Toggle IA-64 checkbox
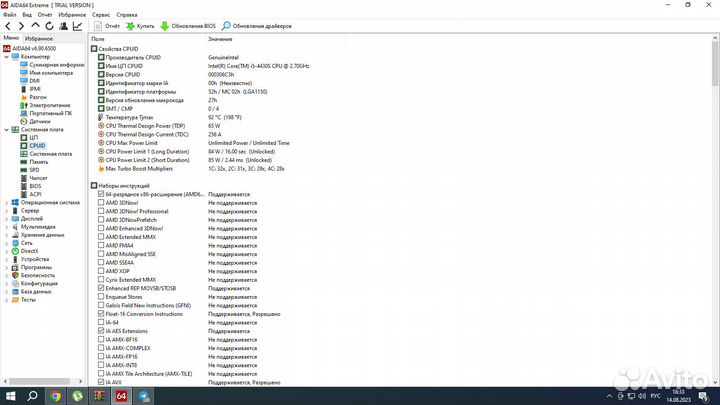 pyautogui.click(x=101, y=322)
